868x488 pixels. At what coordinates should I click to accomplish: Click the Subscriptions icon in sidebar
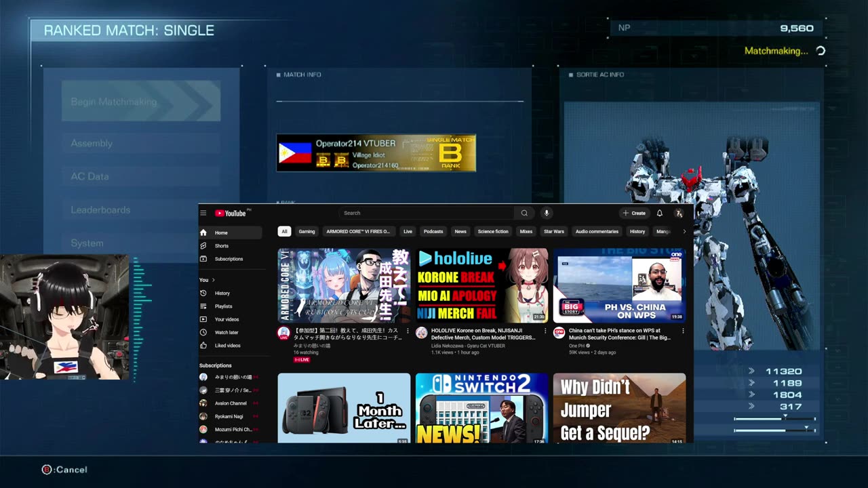pos(203,258)
